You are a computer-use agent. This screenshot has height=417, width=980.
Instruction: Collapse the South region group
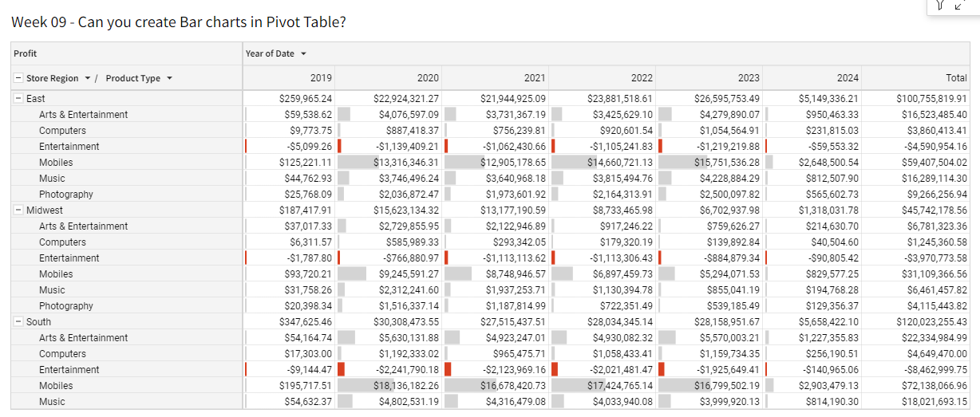tap(18, 321)
